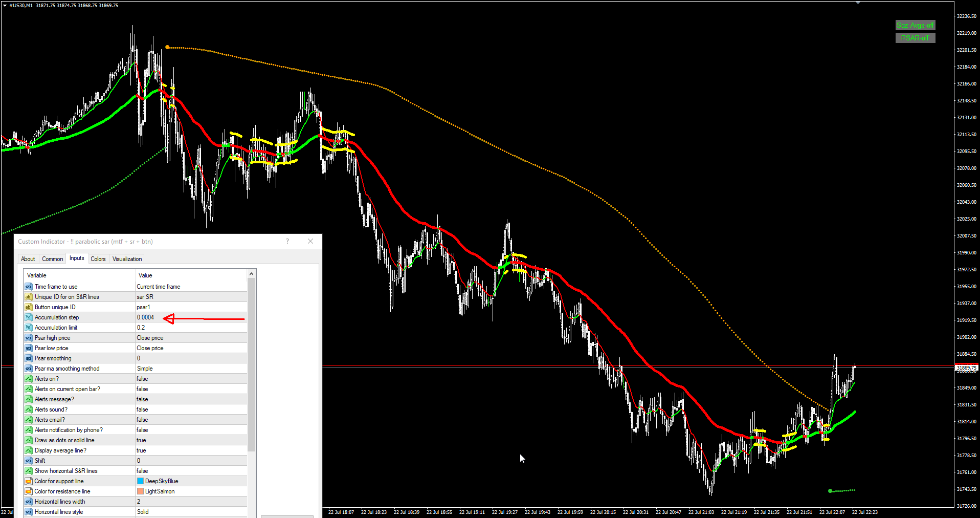The height and width of the screenshot is (518, 980).
Task: Select the Psar smoothing value 0
Action: (139, 358)
